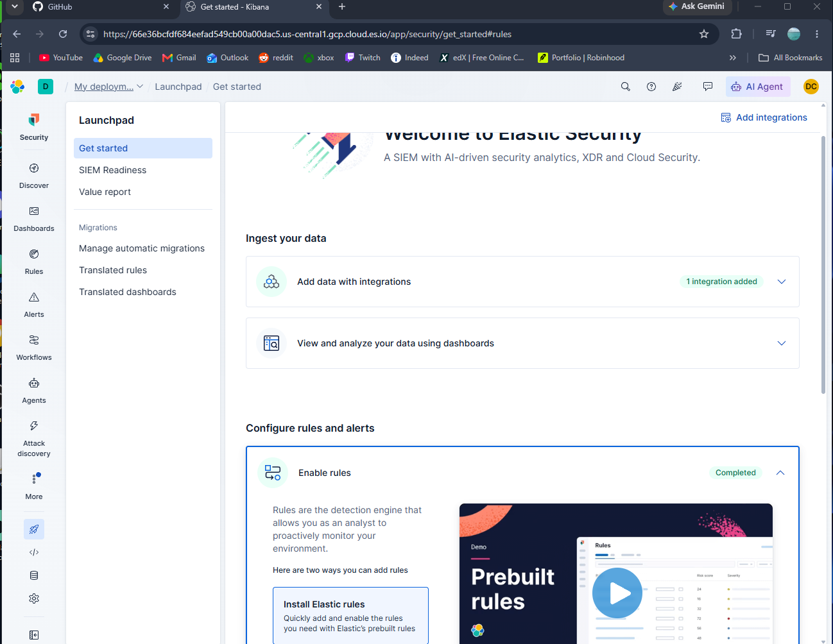Open My deployment breadcrumb dropdown
833x644 pixels.
pyautogui.click(x=108, y=87)
